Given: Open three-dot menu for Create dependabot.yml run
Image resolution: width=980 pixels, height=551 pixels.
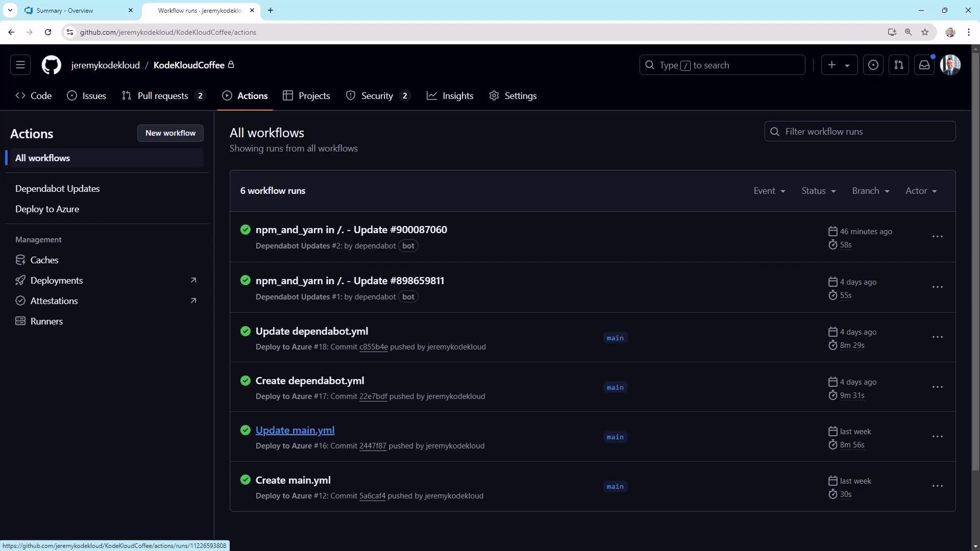Looking at the screenshot, I should (938, 387).
